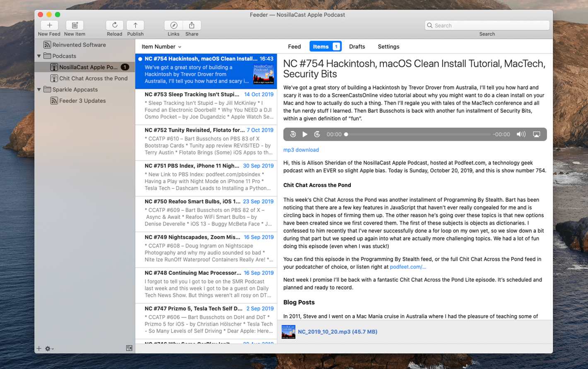This screenshot has width=588, height=369.
Task: Click the NC #754 article title heading
Action: [x=414, y=69]
